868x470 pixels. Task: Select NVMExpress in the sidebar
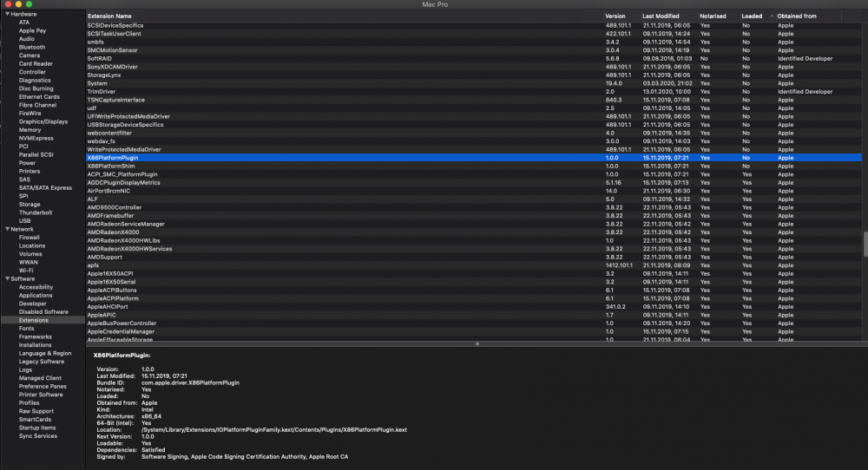[36, 138]
